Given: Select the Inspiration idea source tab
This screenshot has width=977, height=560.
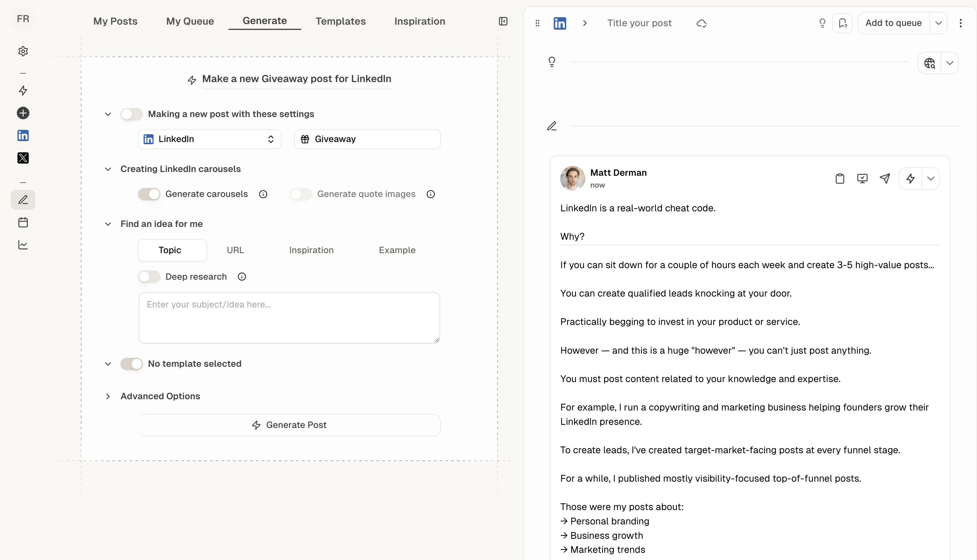Looking at the screenshot, I should (312, 250).
